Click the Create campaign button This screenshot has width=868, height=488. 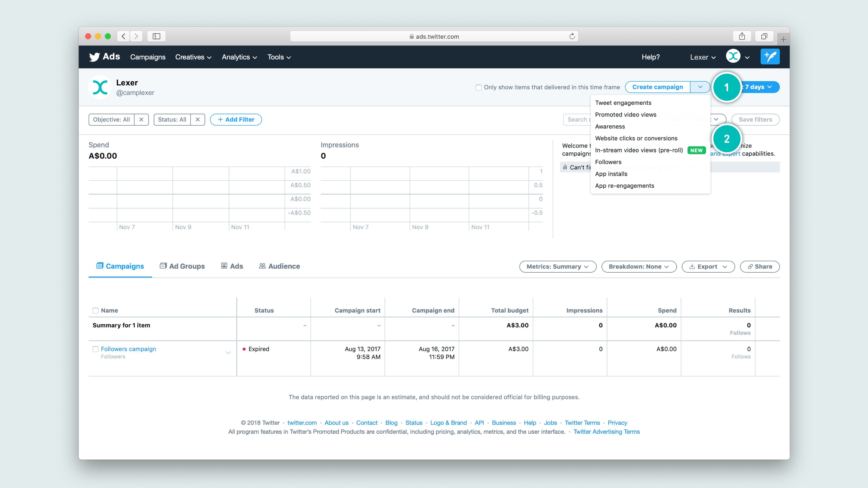[x=657, y=87]
